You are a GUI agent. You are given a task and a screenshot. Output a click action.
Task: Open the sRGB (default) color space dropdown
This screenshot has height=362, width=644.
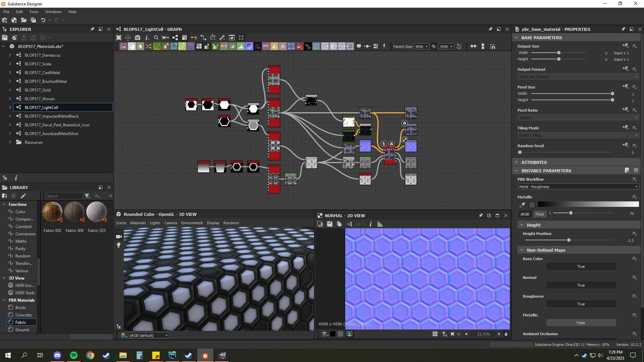(148, 335)
